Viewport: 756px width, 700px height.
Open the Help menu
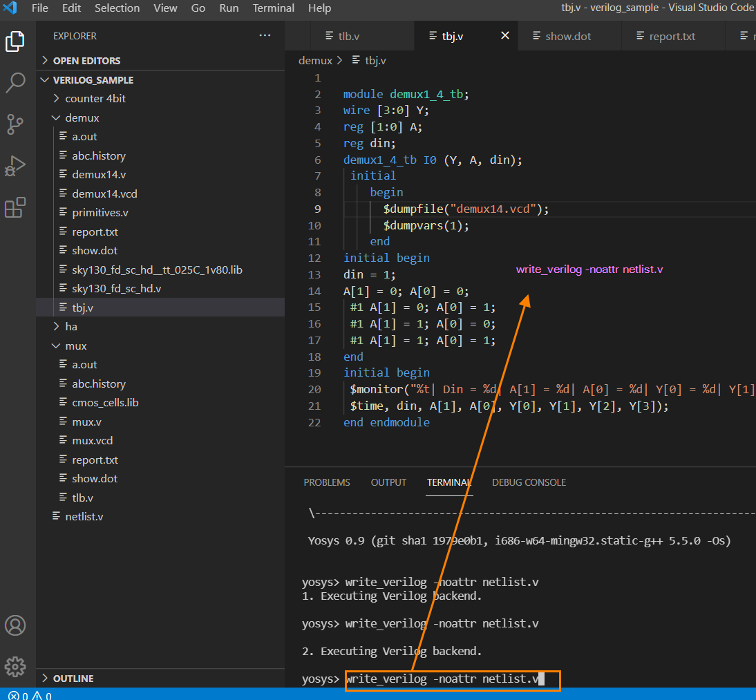(x=320, y=8)
